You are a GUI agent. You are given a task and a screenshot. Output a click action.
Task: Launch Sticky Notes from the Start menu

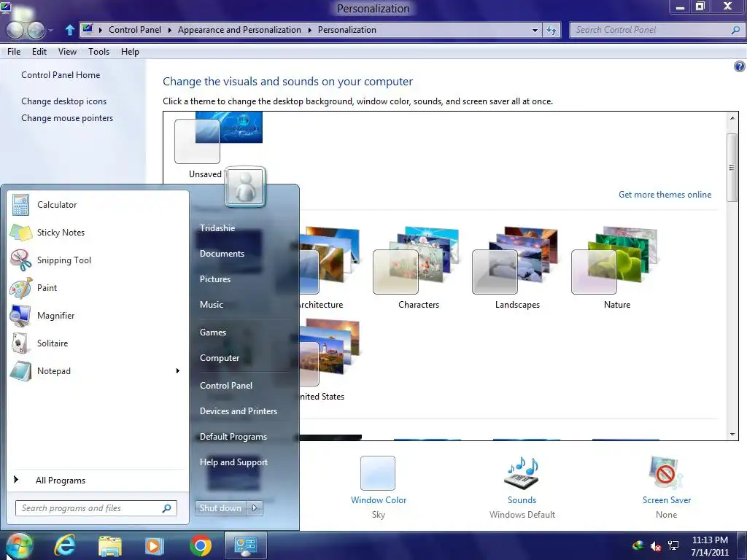point(98,233)
